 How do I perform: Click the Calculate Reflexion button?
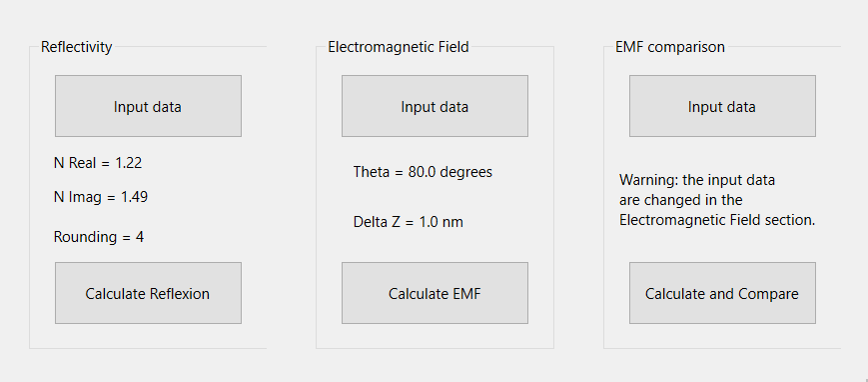coord(148,293)
